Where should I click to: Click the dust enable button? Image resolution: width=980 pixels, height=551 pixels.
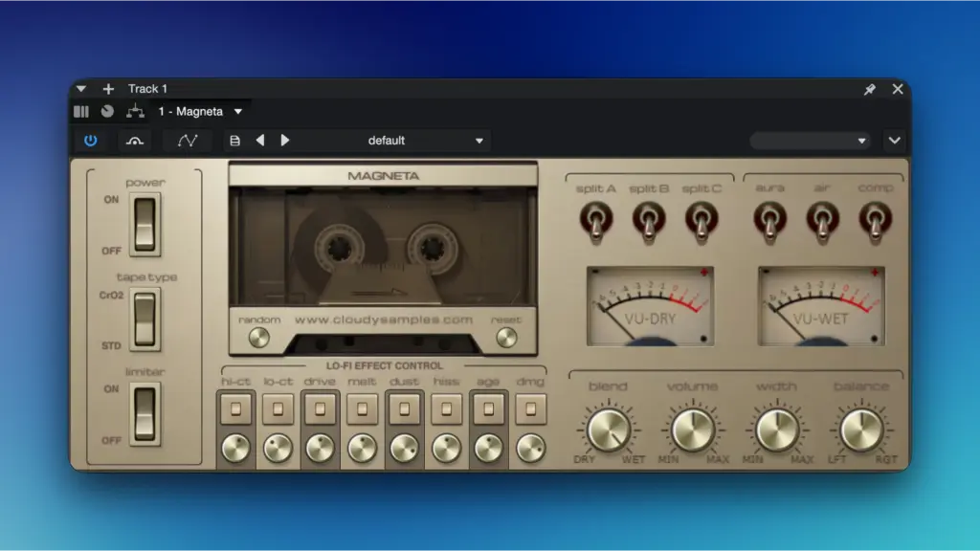click(405, 409)
